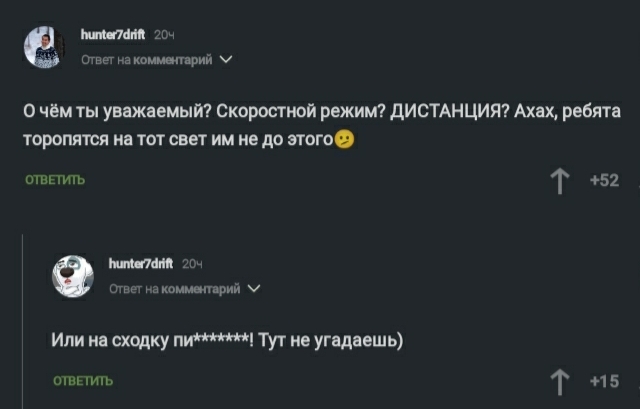
Task: Click the +15 rating on the nested reply
Action: (x=604, y=380)
